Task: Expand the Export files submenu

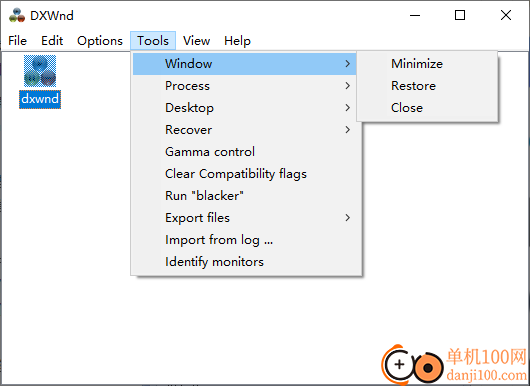Action: [244, 218]
